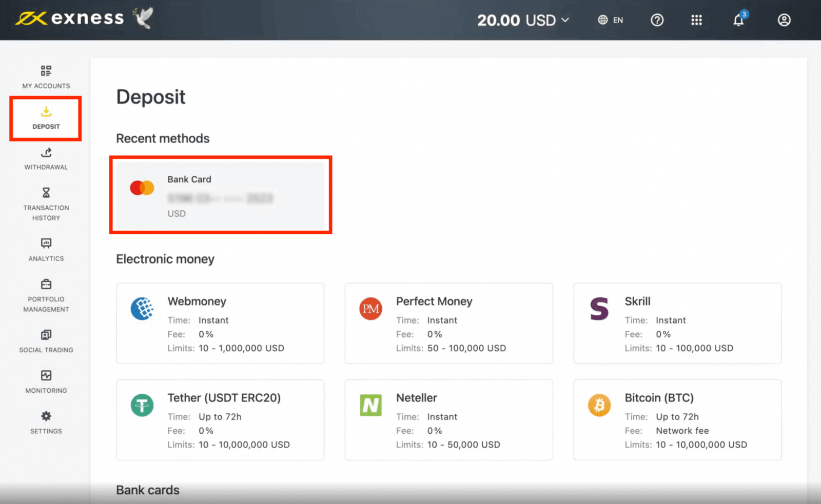This screenshot has width=821, height=504.
Task: Open the help question mark icon
Action: pos(657,20)
